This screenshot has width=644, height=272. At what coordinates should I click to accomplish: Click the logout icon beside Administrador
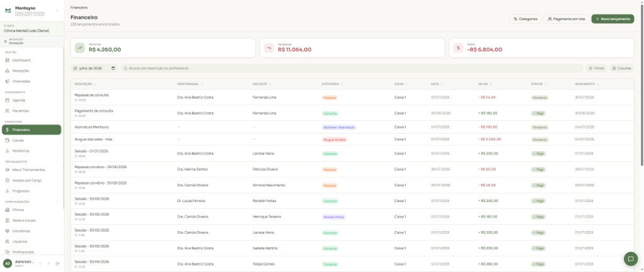pyautogui.click(x=57, y=263)
